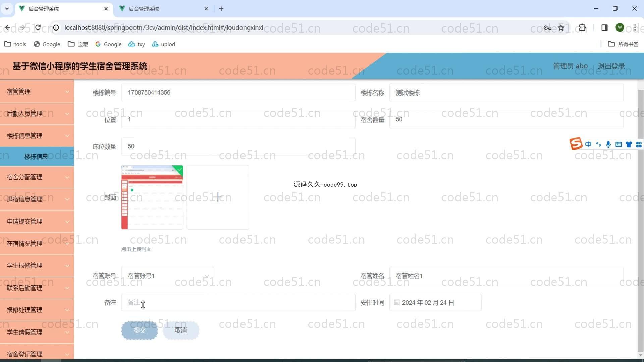The height and width of the screenshot is (362, 644).
Task: Click the 位置 input field
Action: [x=238, y=119]
